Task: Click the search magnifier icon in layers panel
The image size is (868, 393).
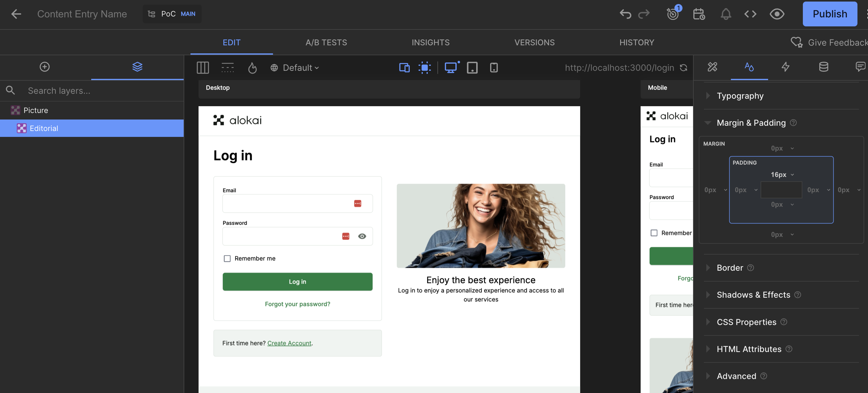Action: [x=10, y=90]
